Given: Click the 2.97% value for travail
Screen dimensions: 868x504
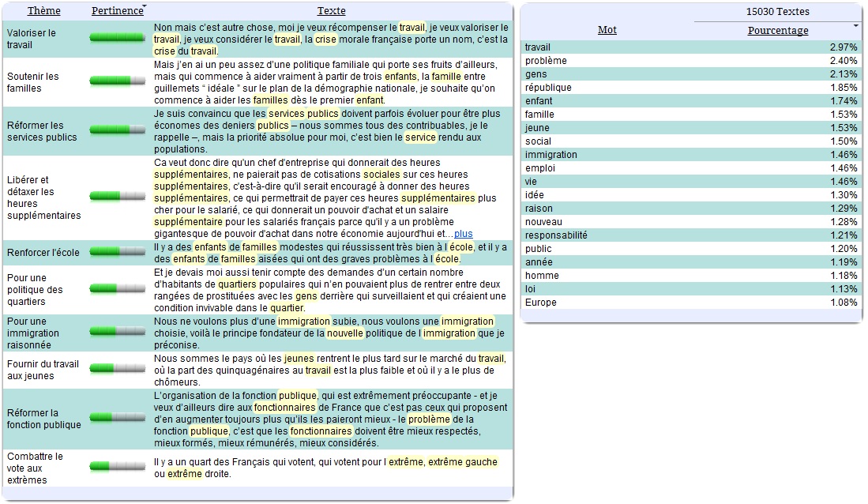Looking at the screenshot, I should [844, 47].
